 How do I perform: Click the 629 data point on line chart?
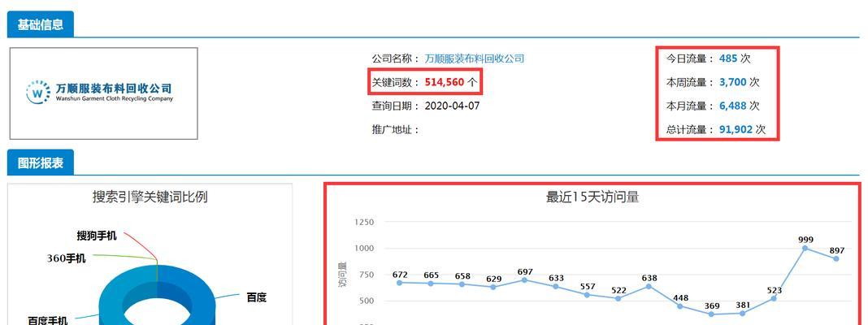point(493,287)
